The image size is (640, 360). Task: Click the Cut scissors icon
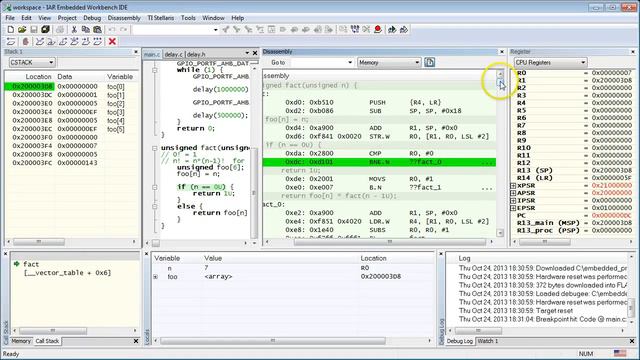(74, 29)
